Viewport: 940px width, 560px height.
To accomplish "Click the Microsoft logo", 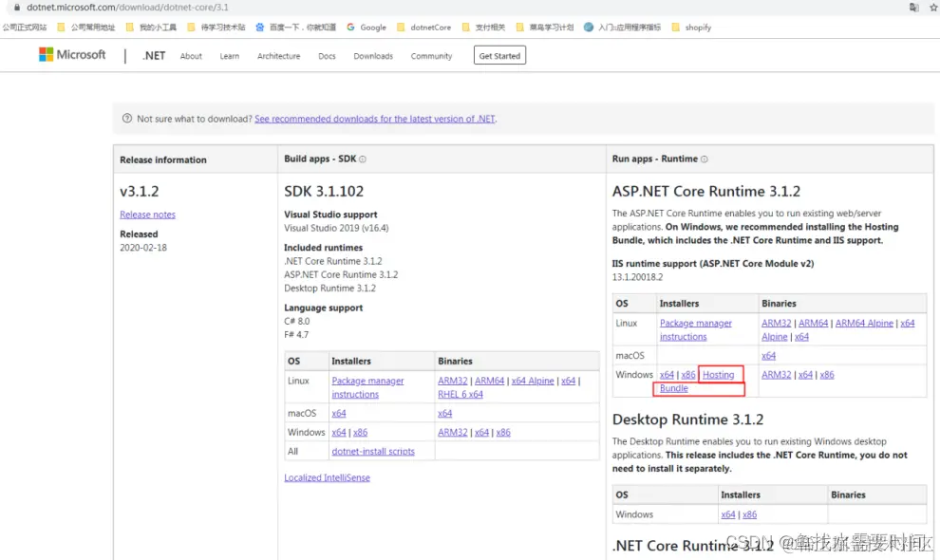I will [x=72, y=54].
